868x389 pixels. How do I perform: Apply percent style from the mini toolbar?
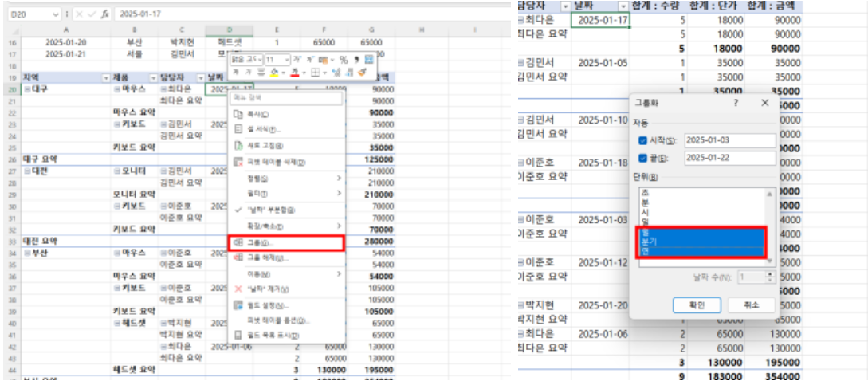(x=344, y=60)
